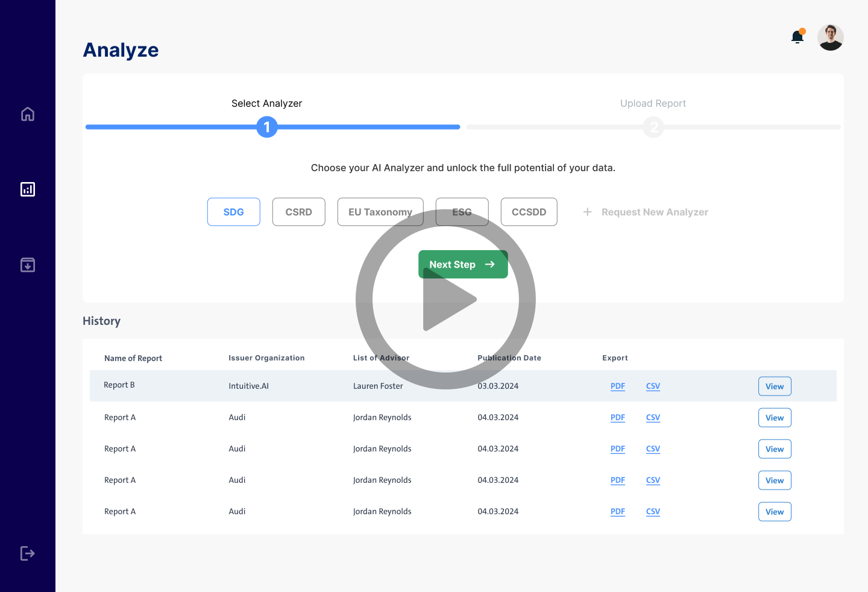Open the archive download icon in sidebar
The width and height of the screenshot is (868, 592).
pos(28,265)
